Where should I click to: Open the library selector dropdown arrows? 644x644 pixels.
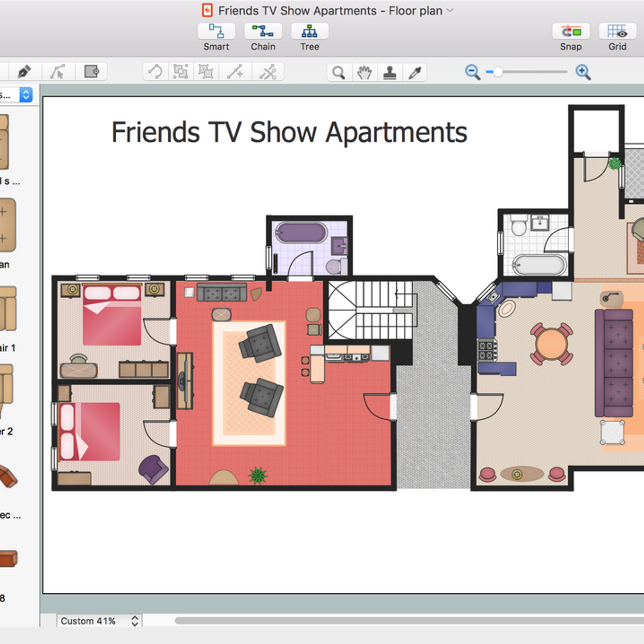click(26, 95)
